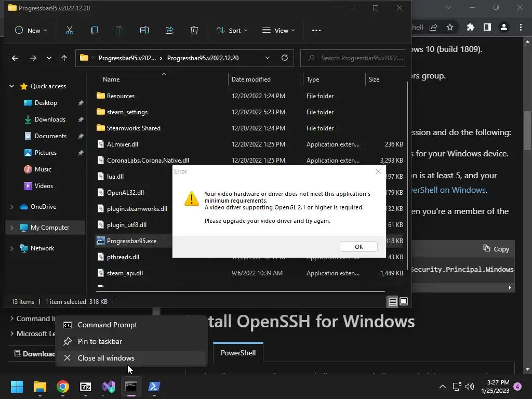The height and width of the screenshot is (399, 532).
Task: Open Windows Start menu
Action: (17, 387)
